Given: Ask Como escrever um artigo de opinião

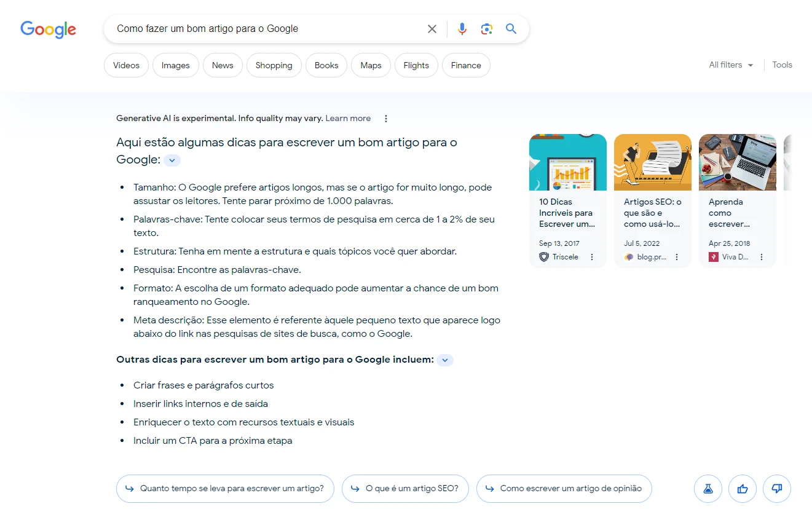Looking at the screenshot, I should point(564,489).
